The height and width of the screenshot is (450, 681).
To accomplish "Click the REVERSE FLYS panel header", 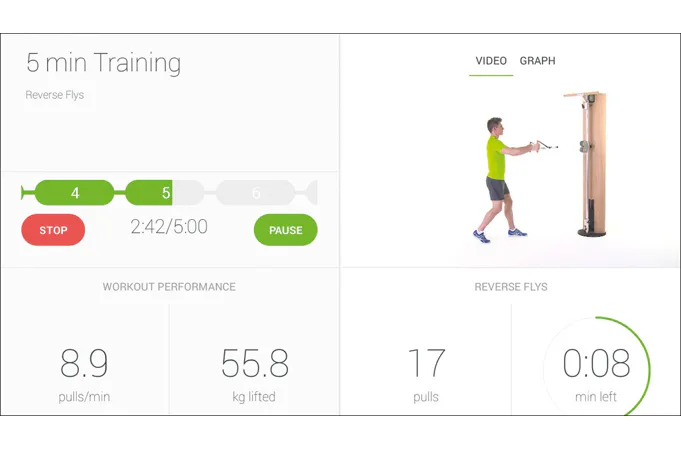I will coord(510,287).
